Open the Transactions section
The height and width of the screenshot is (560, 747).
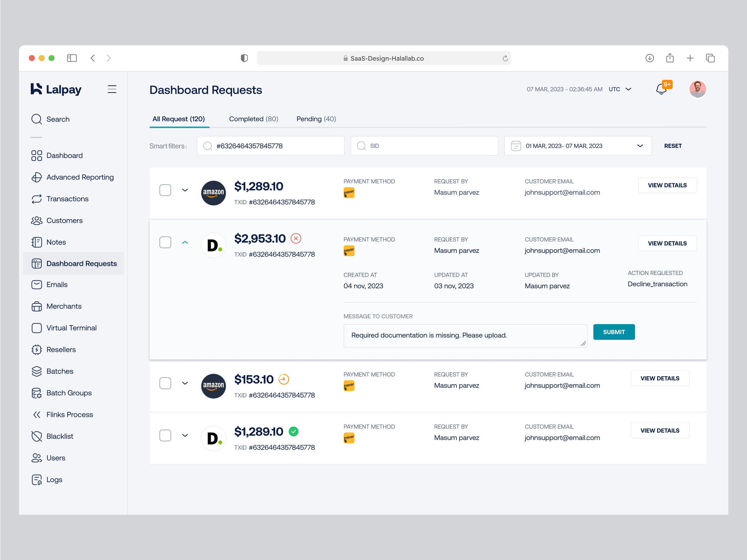tap(67, 198)
